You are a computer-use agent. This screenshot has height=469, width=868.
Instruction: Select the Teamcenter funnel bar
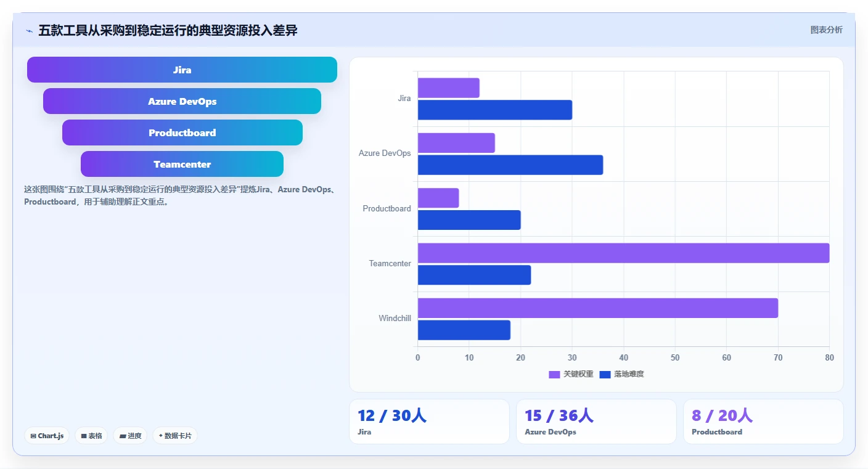point(182,164)
